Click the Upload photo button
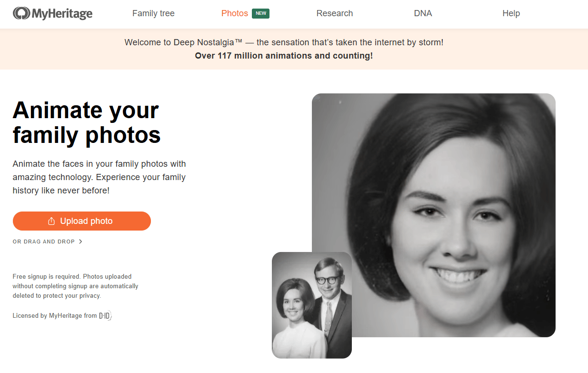Image resolution: width=588 pixels, height=373 pixels. pos(82,221)
